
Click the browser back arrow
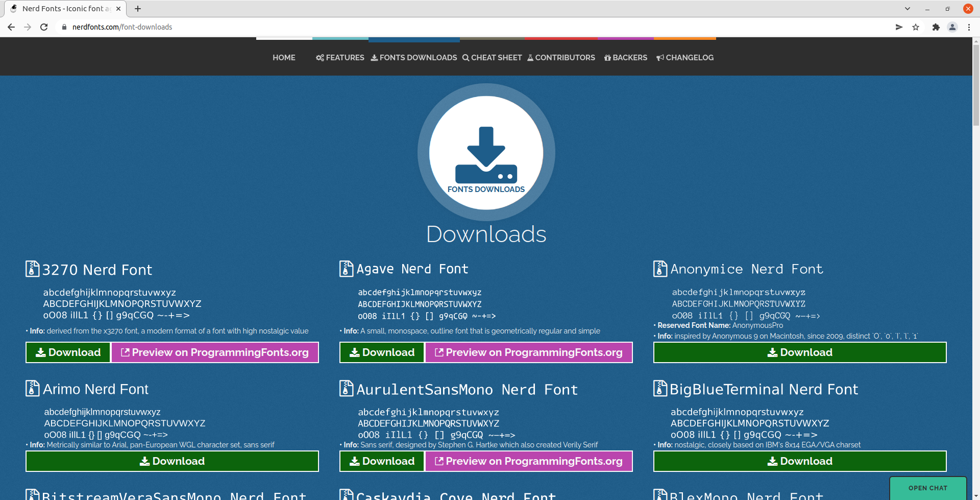click(x=11, y=27)
